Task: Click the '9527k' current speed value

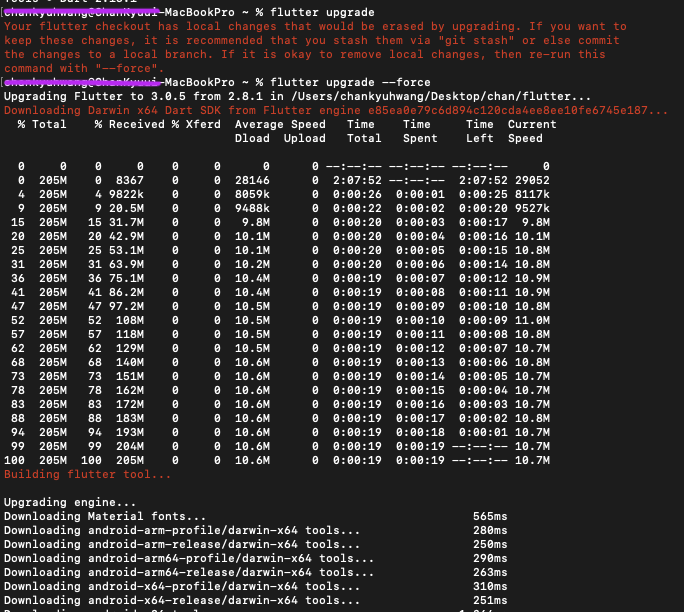Action: [532, 208]
